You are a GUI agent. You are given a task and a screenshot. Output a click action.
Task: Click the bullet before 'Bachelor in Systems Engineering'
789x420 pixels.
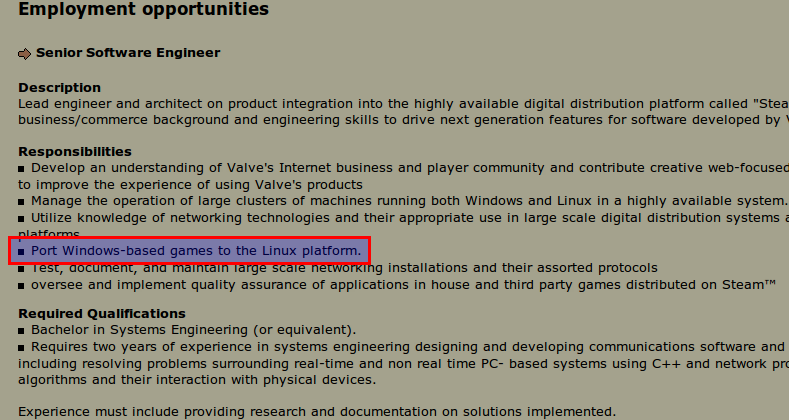(22, 330)
